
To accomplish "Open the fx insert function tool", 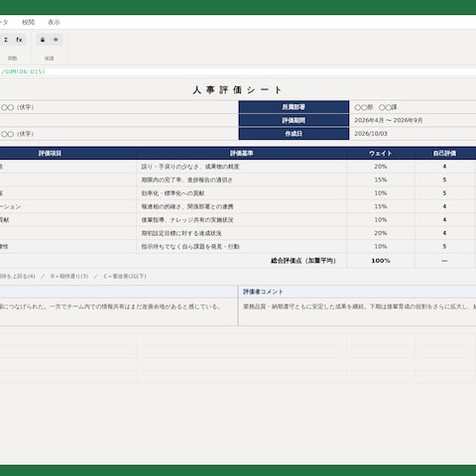I will (19, 40).
